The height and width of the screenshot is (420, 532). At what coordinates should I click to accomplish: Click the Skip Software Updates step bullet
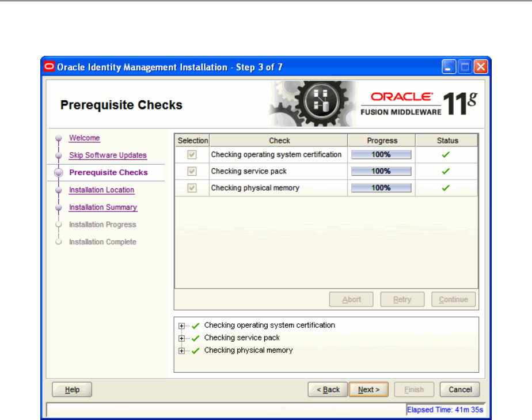[x=59, y=155]
